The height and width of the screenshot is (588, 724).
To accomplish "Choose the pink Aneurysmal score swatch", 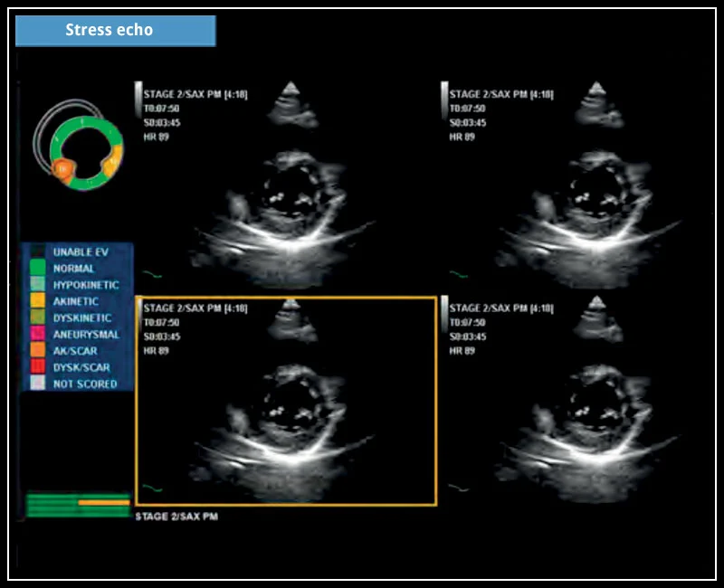I will (x=37, y=334).
